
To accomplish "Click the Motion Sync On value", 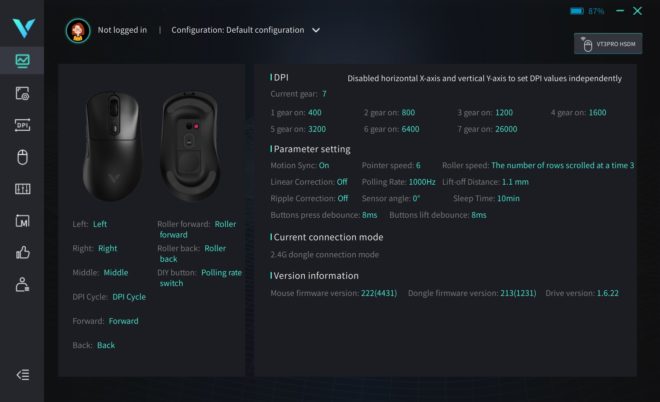I will click(x=324, y=165).
